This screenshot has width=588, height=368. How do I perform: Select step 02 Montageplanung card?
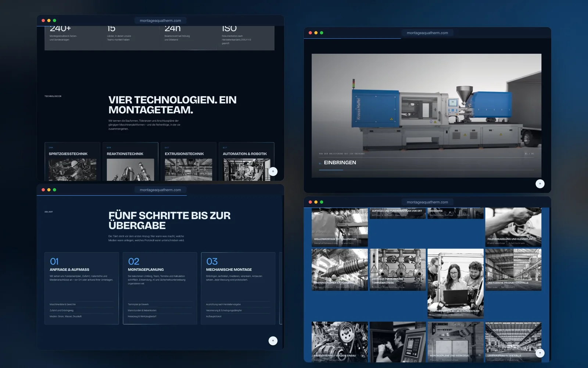pyautogui.click(x=160, y=288)
